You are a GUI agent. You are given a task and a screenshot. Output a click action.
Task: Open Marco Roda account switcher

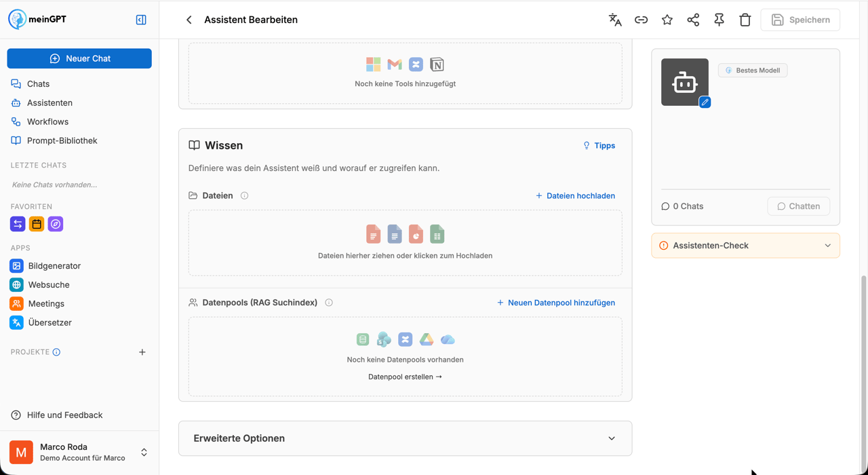pyautogui.click(x=79, y=452)
